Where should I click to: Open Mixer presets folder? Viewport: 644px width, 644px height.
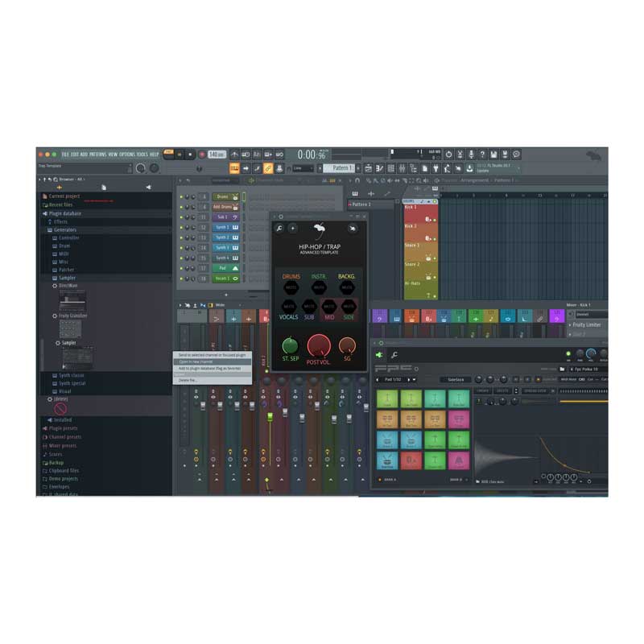59,446
